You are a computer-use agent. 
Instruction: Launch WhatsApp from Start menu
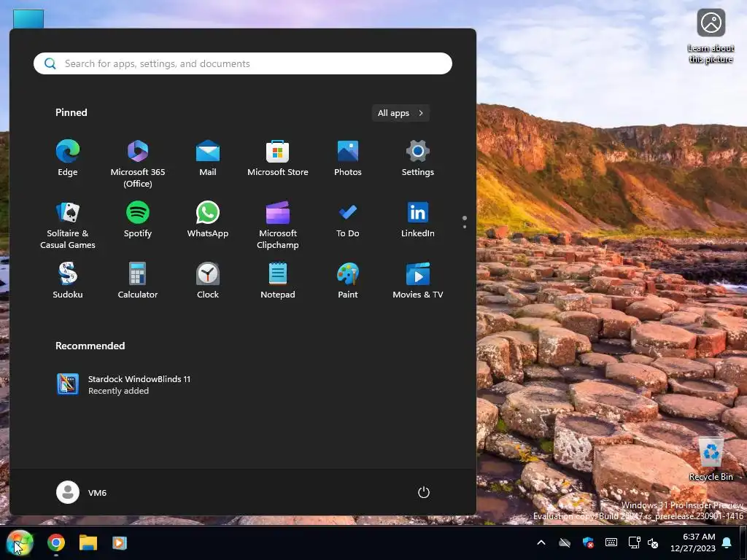(208, 219)
